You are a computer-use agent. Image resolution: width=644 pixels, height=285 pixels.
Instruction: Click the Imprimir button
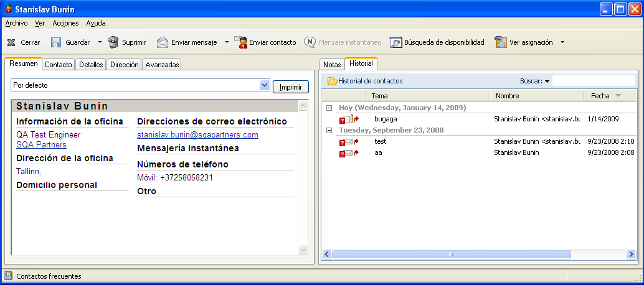click(291, 87)
